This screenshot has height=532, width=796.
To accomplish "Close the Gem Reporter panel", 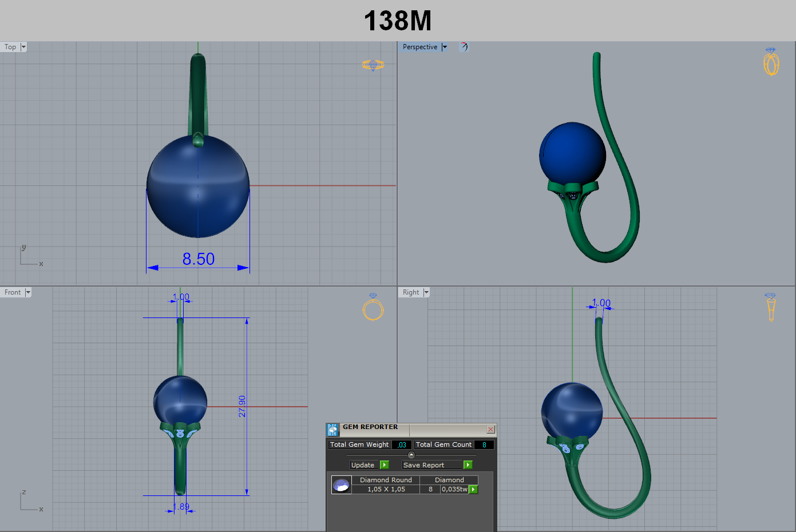I will click(x=490, y=429).
